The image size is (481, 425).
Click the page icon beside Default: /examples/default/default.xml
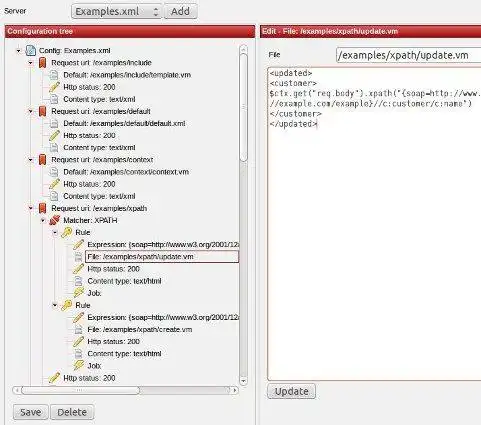(54, 123)
